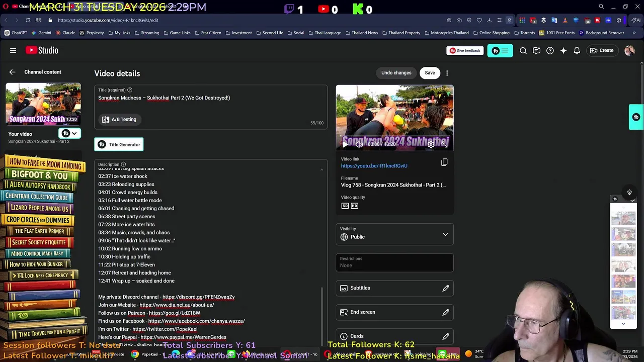This screenshot has width=644, height=362.
Task: Open the Thai Language bookmarks folder
Action: click(325, 33)
